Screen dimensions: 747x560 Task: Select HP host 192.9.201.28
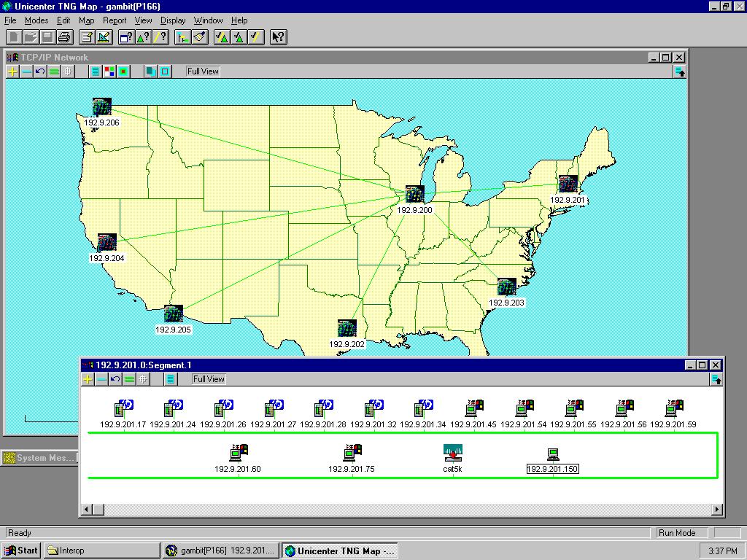323,408
